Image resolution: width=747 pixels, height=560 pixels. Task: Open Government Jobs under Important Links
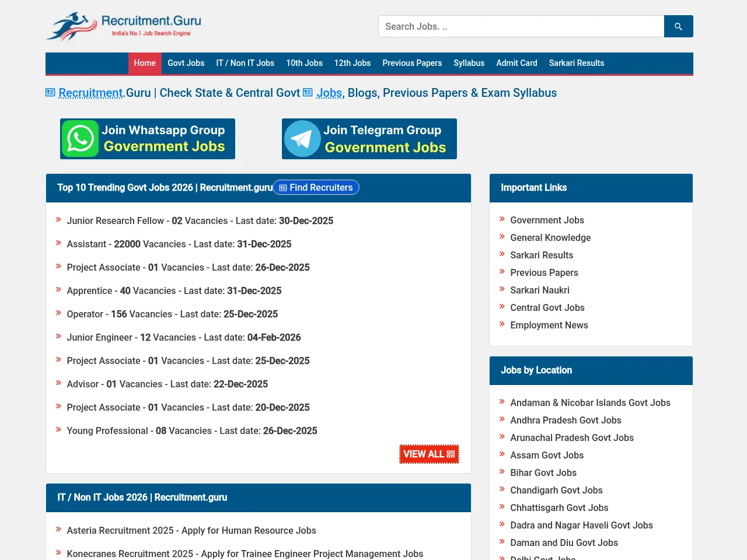[547, 220]
